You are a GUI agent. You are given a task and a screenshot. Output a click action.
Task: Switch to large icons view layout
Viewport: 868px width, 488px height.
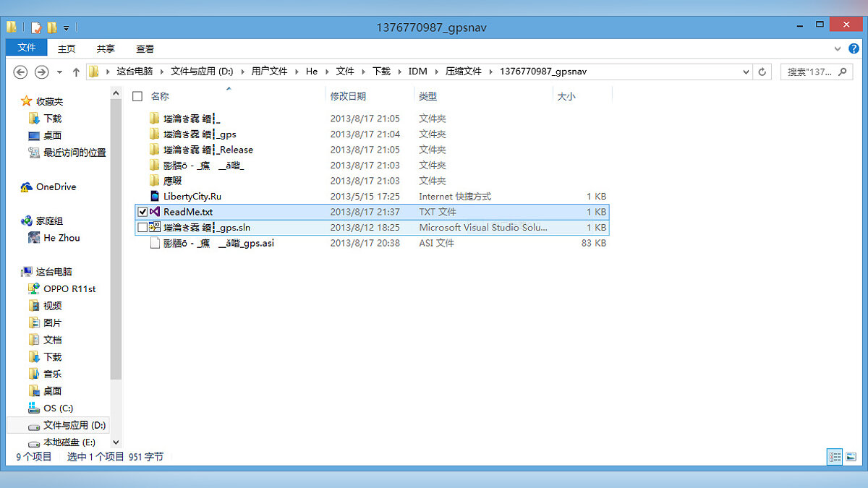851,456
